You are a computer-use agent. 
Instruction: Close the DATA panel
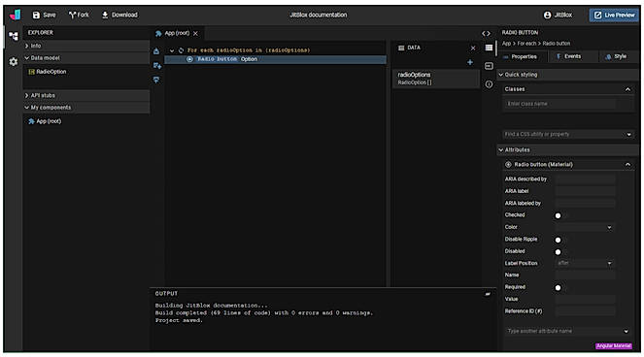pyautogui.click(x=473, y=48)
